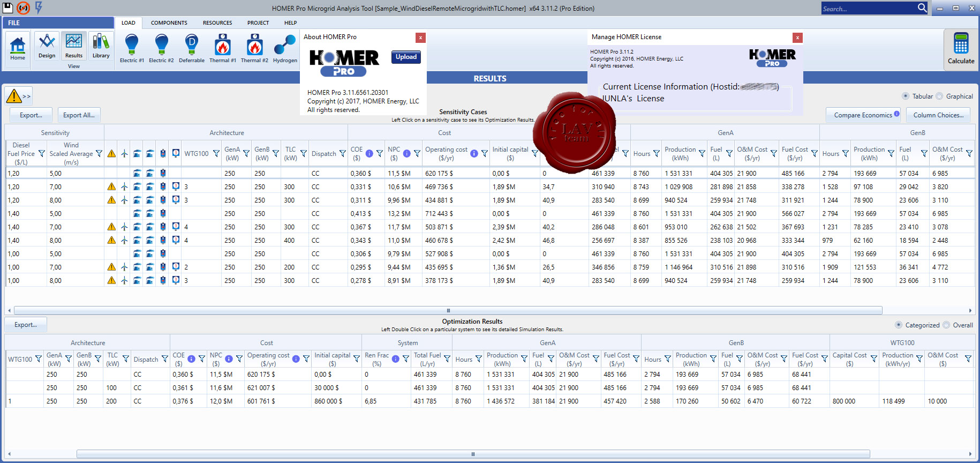Click the Export... button for Optimization Results
The width and height of the screenshot is (980, 463).
(26, 325)
